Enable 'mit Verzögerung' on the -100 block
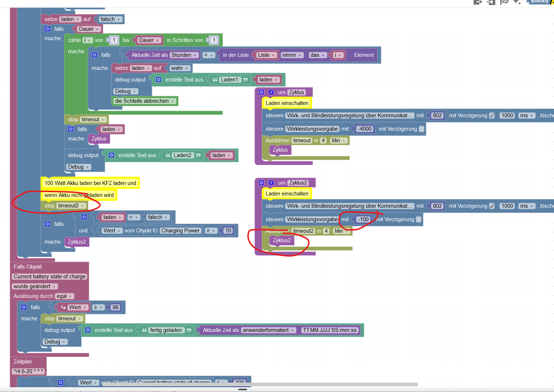The width and height of the screenshot is (554, 392). [x=419, y=219]
